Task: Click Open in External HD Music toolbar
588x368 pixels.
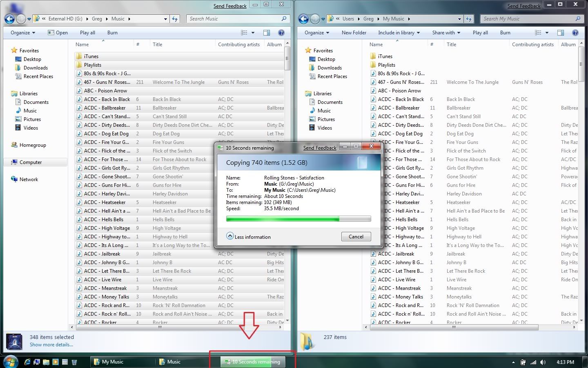Action: (x=58, y=33)
